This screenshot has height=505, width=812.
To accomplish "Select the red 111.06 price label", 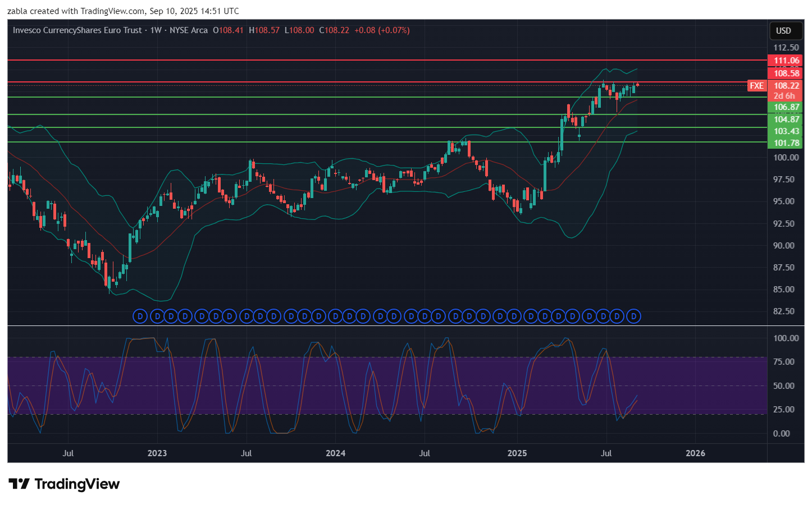I will pyautogui.click(x=786, y=61).
